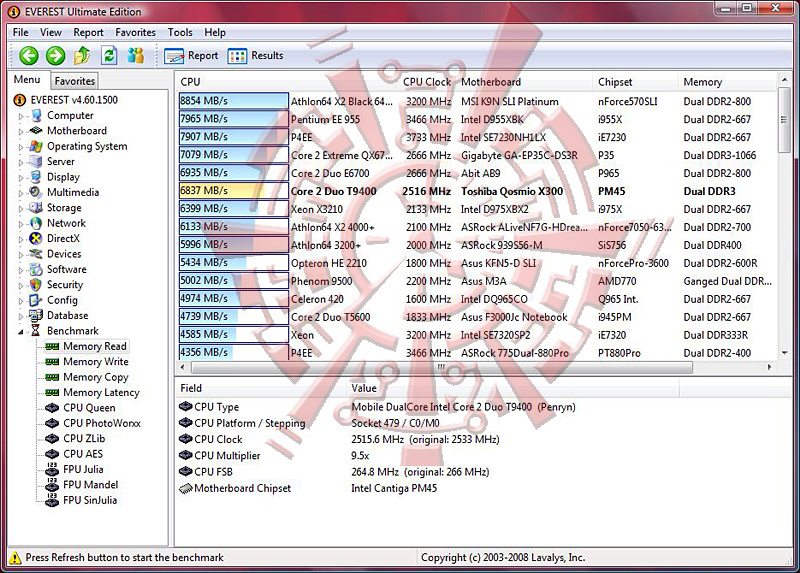This screenshot has width=800, height=573.
Task: Sort by Motherboard column header
Action: coord(525,82)
